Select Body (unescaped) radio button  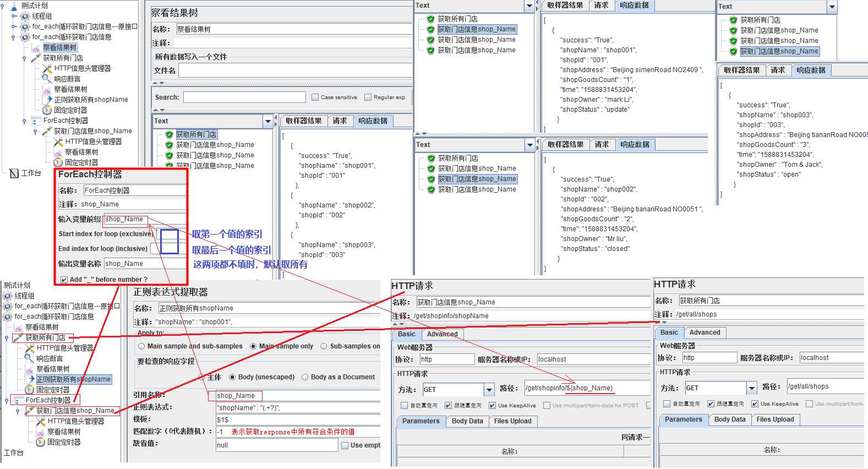point(232,377)
